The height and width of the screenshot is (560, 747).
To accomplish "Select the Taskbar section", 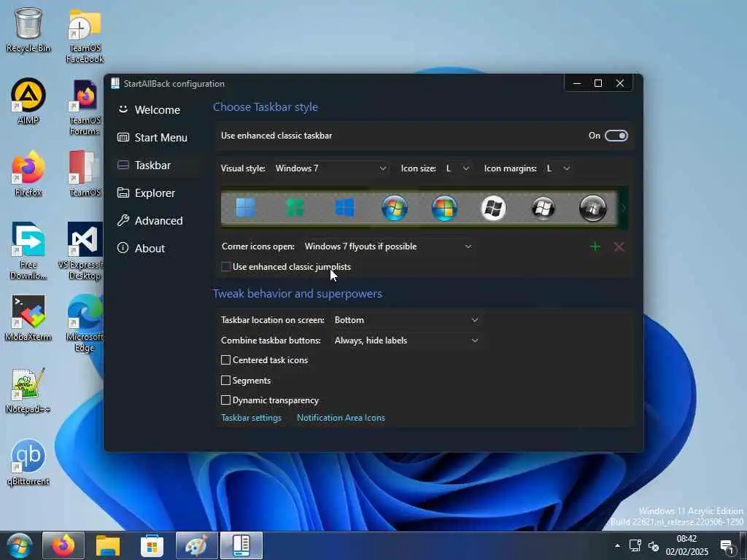I will pyautogui.click(x=158, y=166).
